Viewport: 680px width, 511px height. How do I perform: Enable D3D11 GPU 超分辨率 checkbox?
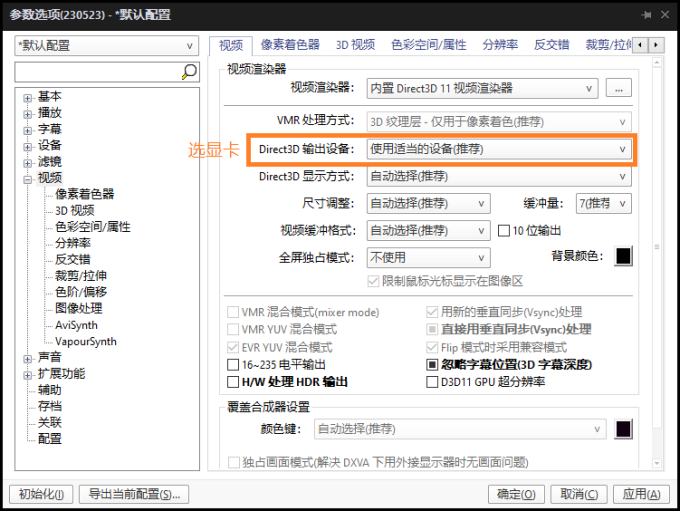click(432, 382)
